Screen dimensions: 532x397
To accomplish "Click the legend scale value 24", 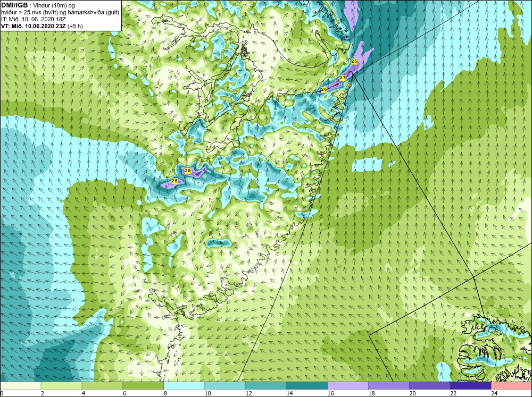I will pyautogui.click(x=494, y=393).
